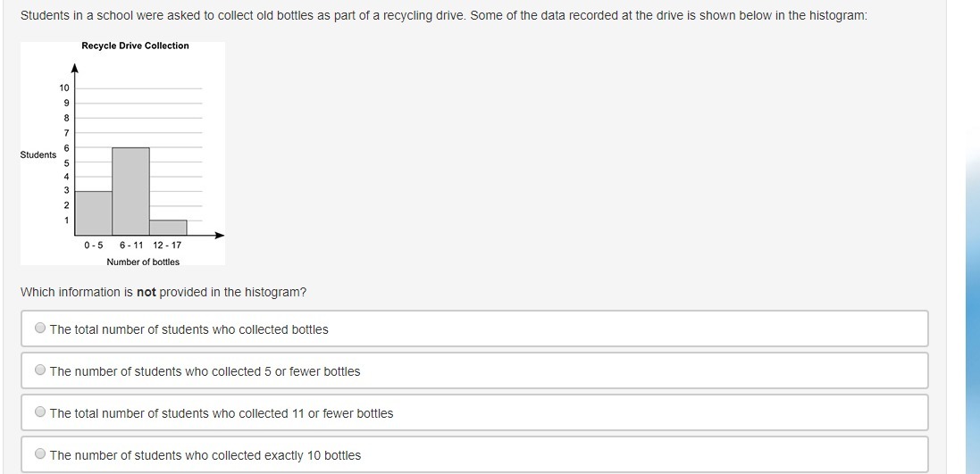980x474 pixels.
Task: Click the vertical scrollbar on the right edge
Action: click(972, 268)
